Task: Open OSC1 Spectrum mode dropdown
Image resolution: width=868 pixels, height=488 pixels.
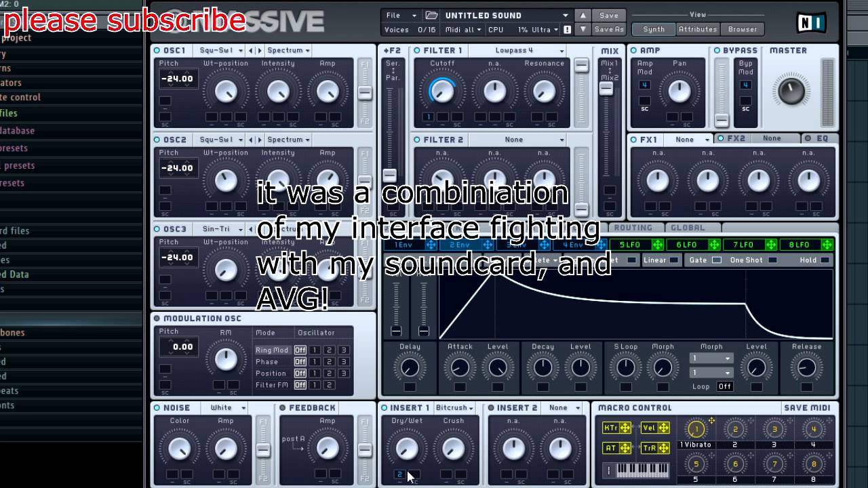Action: pyautogui.click(x=288, y=50)
